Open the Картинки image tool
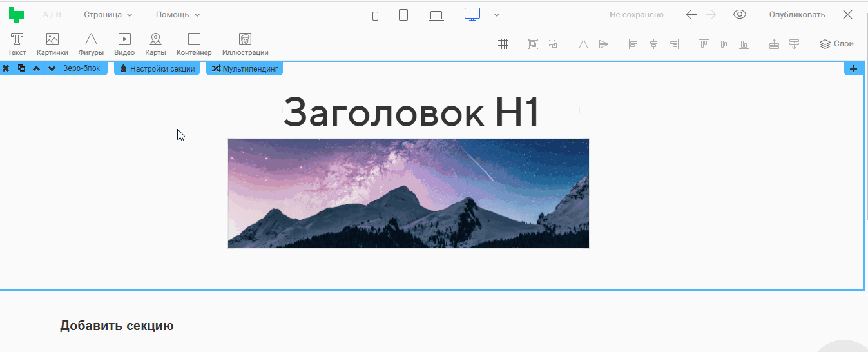 click(52, 44)
